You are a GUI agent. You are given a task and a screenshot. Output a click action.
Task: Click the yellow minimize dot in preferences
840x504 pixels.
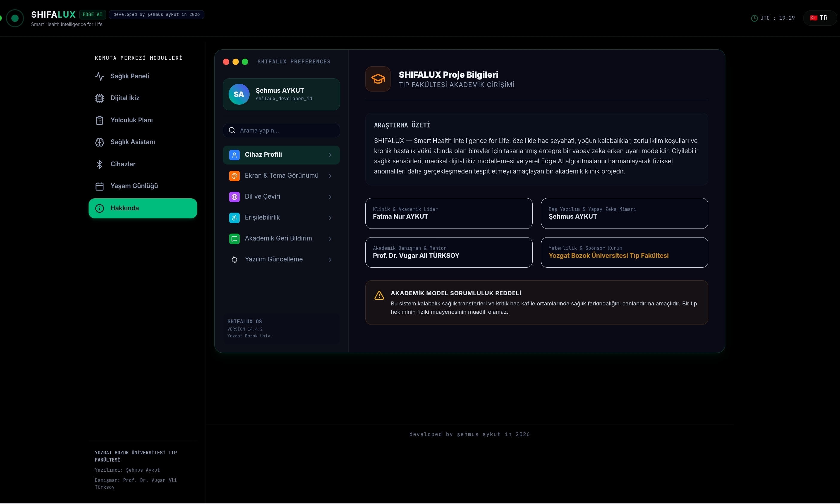pos(236,62)
